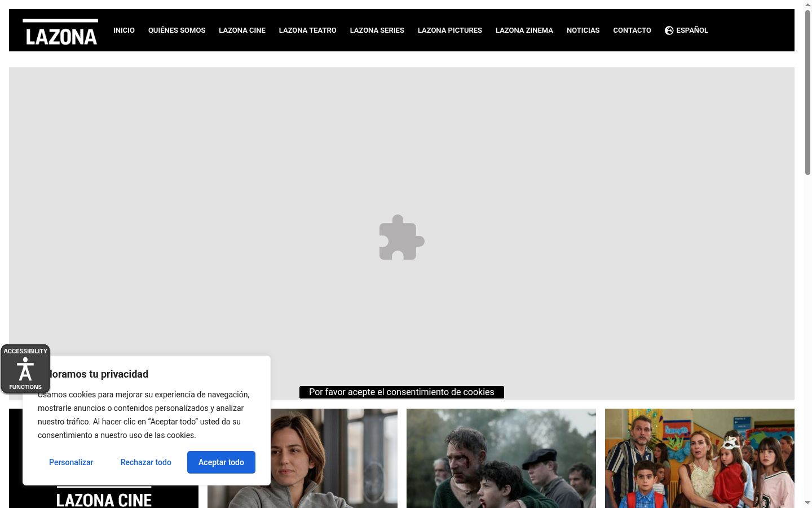Open the CONTACTO page
This screenshot has height=508, width=812.
click(632, 30)
